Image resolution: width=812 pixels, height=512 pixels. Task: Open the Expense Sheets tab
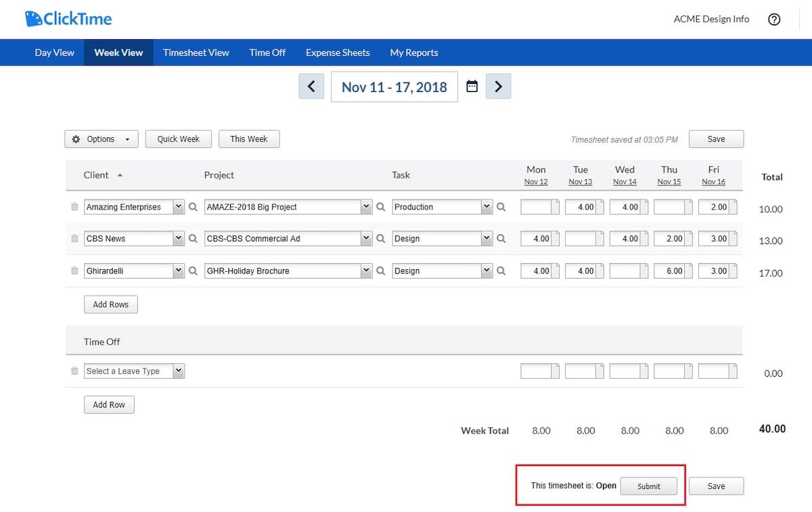coord(338,53)
